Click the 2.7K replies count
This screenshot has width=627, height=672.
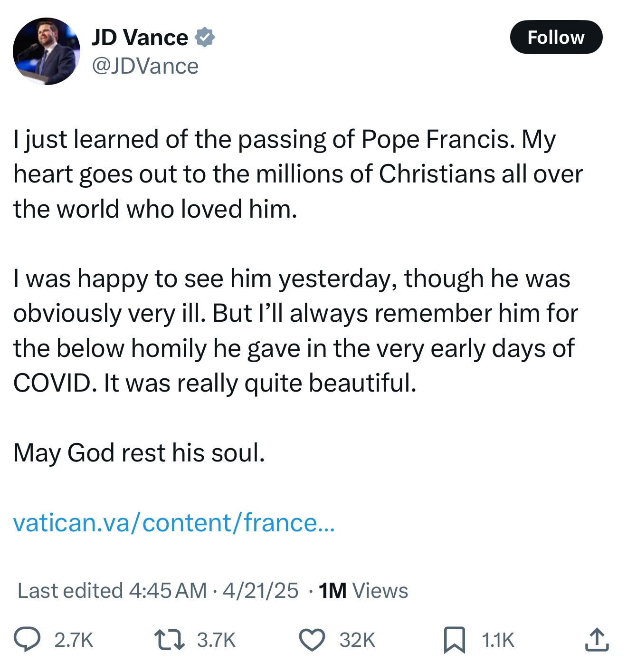click(x=74, y=640)
